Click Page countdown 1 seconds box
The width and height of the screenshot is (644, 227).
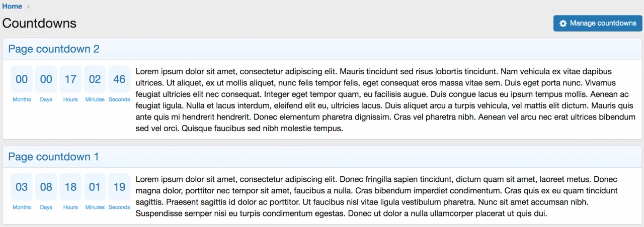pyautogui.click(x=119, y=187)
